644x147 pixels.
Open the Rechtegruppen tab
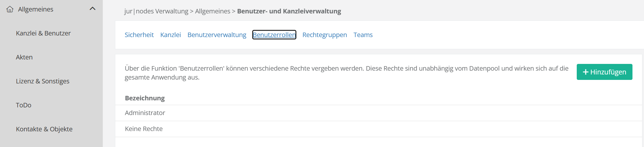324,35
